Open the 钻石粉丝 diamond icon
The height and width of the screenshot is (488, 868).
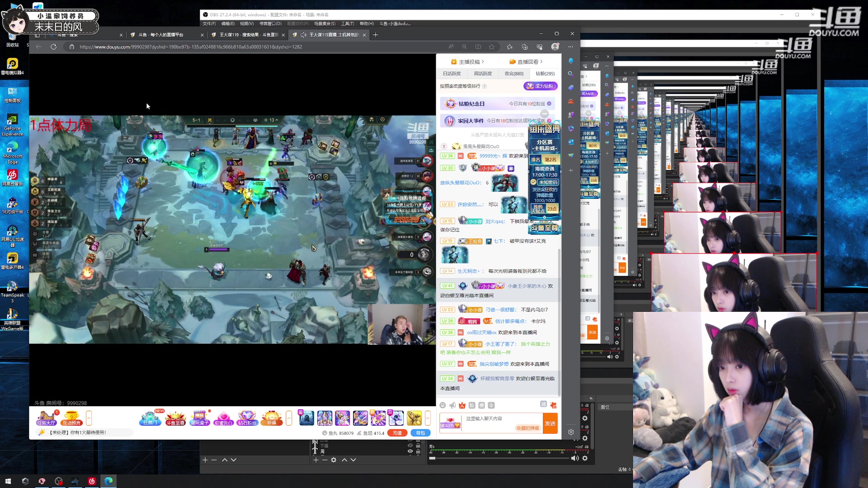tap(247, 418)
